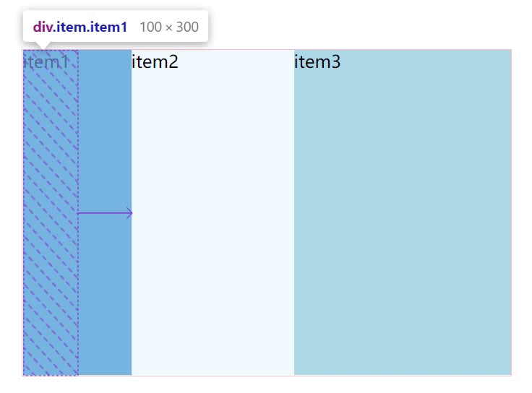The height and width of the screenshot is (393, 532).
Task: Click the "300" height value in tooltip
Action: 187,27
